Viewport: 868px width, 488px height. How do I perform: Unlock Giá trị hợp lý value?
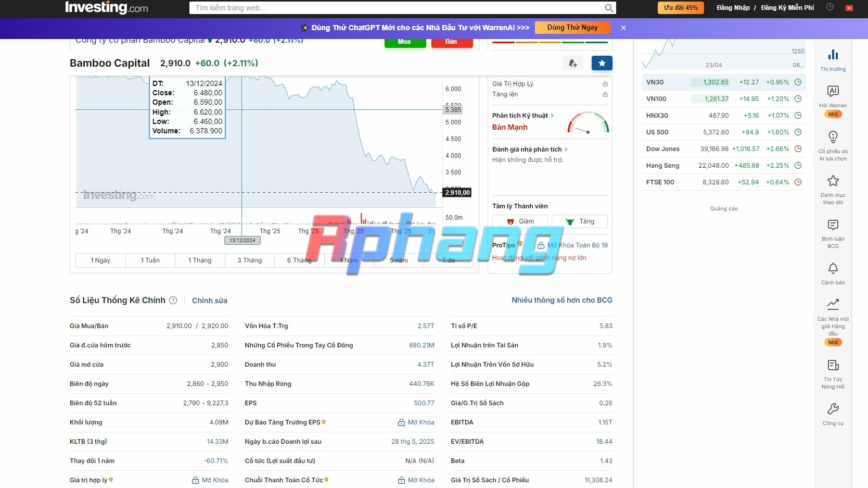[210, 480]
